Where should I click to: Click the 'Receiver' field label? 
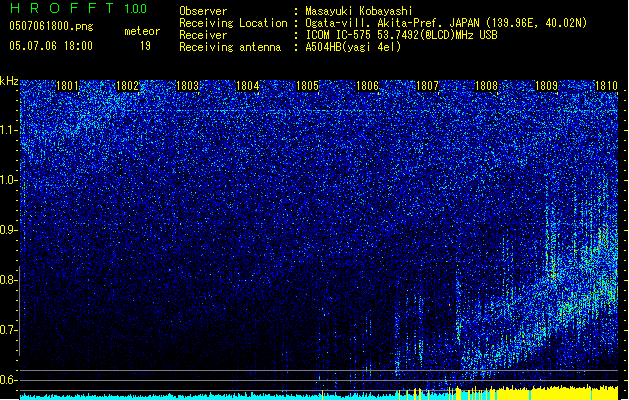click(203, 35)
